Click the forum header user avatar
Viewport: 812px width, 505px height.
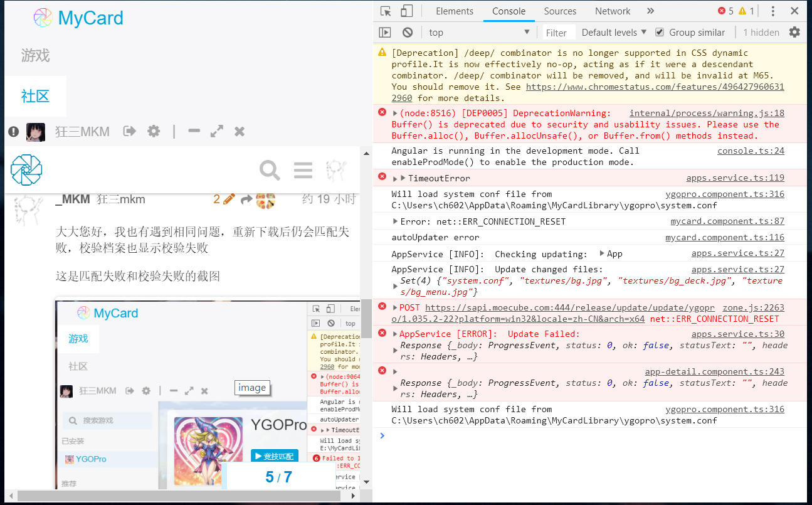point(337,170)
